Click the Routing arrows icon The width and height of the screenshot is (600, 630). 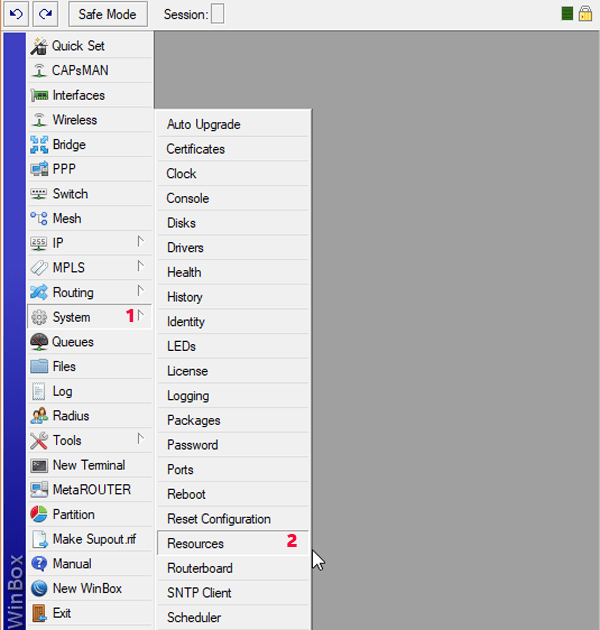[x=39, y=292]
